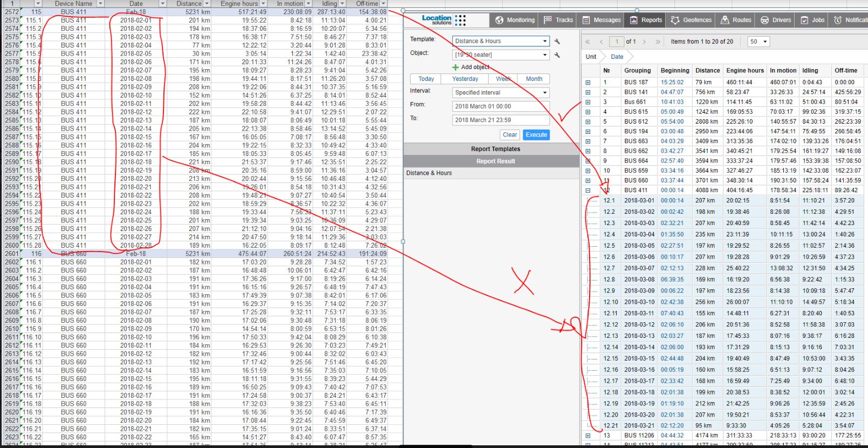
Task: Open the Interval dropdown
Action: pyautogui.click(x=501, y=93)
